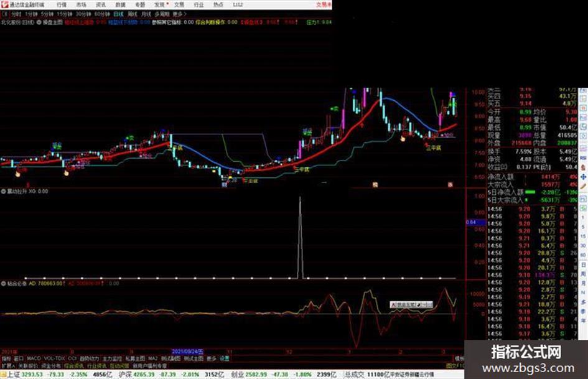Screen dimensions: 588x379
Task: Select the 15 minute sidebar shortcut
Action: point(583,236)
